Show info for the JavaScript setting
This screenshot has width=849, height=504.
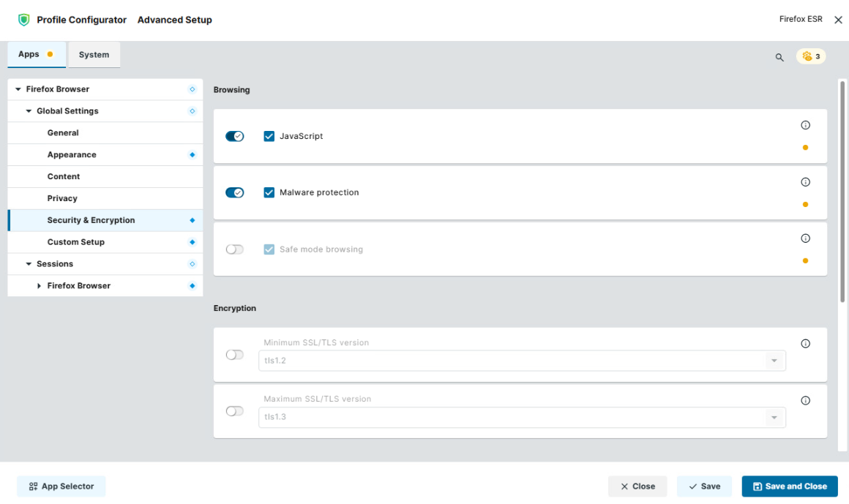tap(805, 125)
